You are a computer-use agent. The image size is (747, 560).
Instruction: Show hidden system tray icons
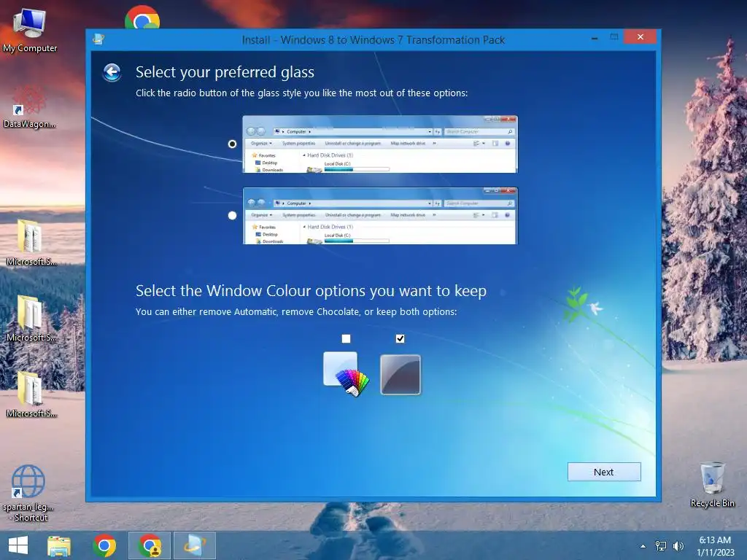643,546
